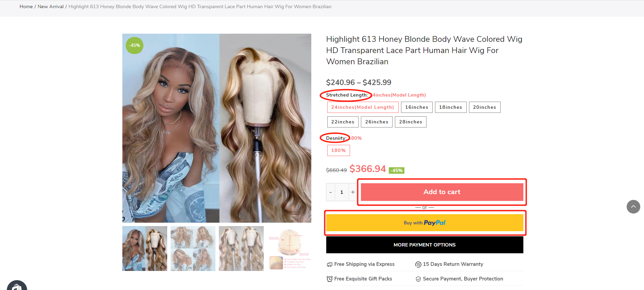Click the quantity input field
The height and width of the screenshot is (290, 644).
point(342,192)
